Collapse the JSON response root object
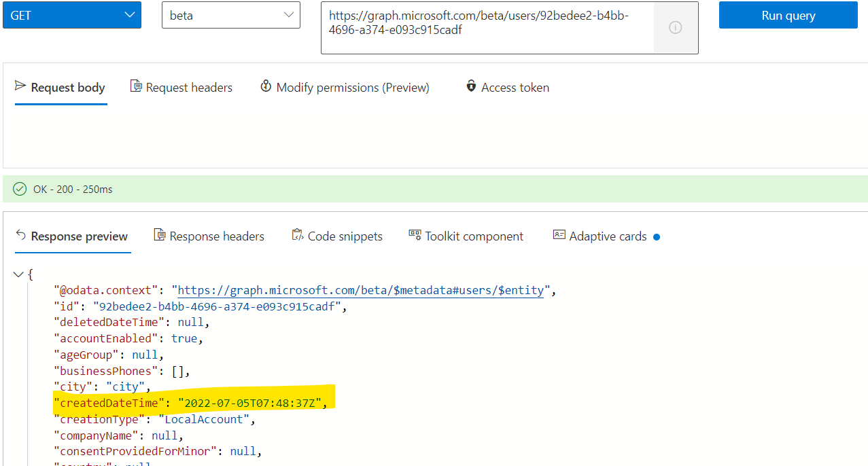 pos(18,274)
